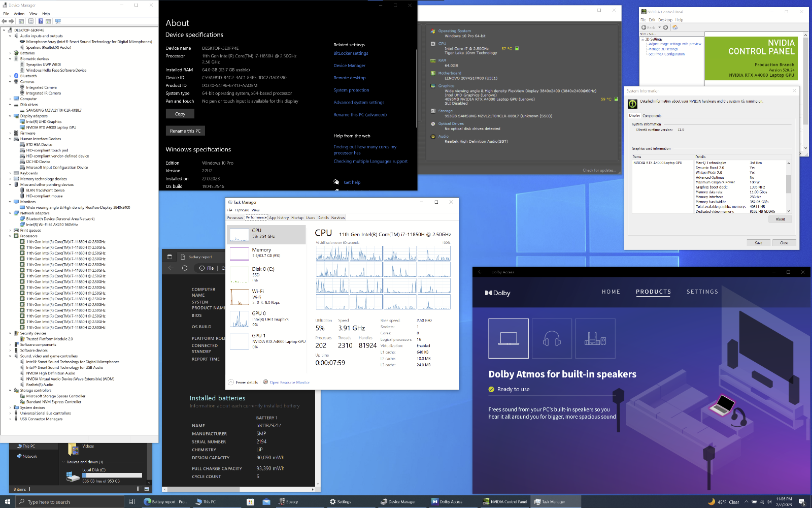The image size is (812, 508).
Task: Click Manage 3D settings in NVIDIA task tree
Action: [x=663, y=49]
